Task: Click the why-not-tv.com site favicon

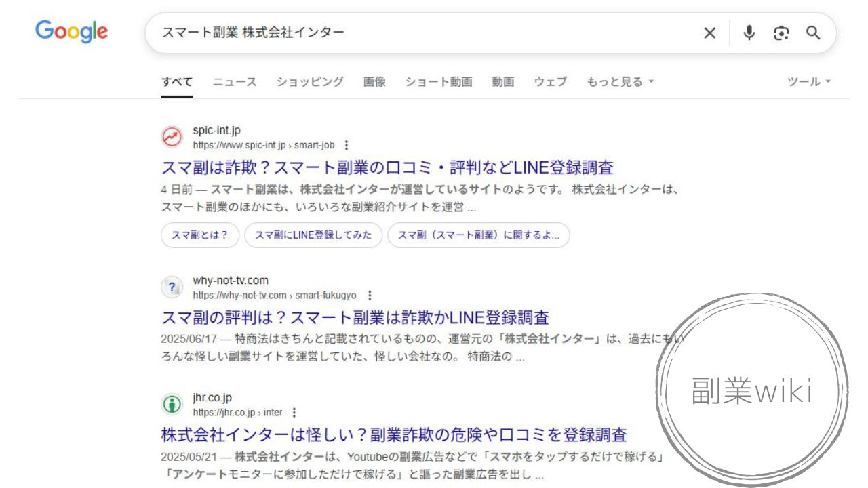Action: pos(172,287)
